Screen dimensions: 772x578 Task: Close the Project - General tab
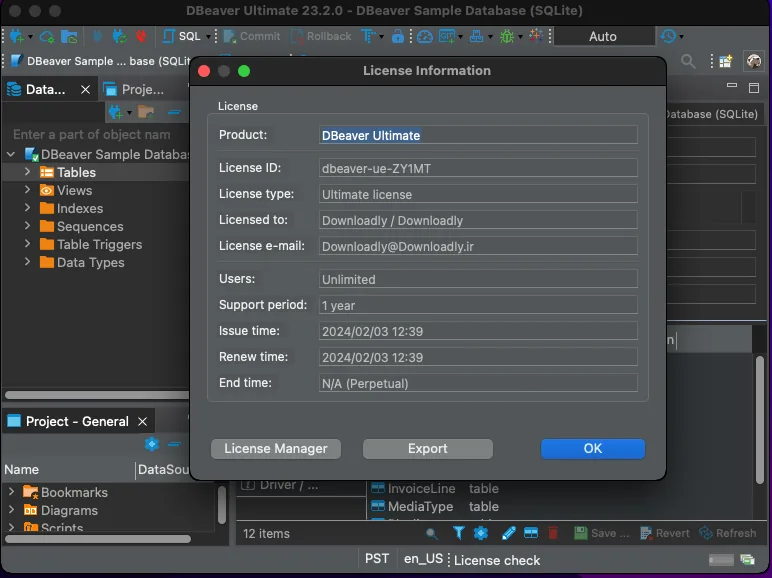click(x=142, y=421)
